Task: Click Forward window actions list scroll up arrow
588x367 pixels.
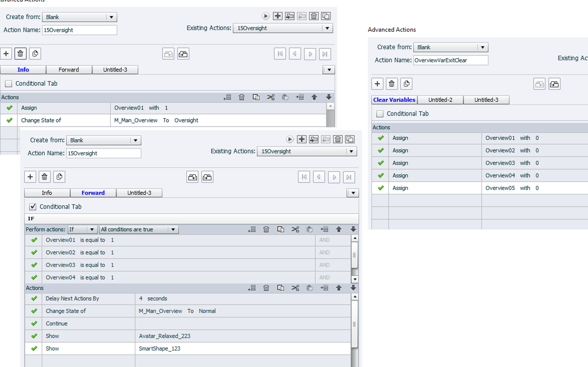Action: 355,297
